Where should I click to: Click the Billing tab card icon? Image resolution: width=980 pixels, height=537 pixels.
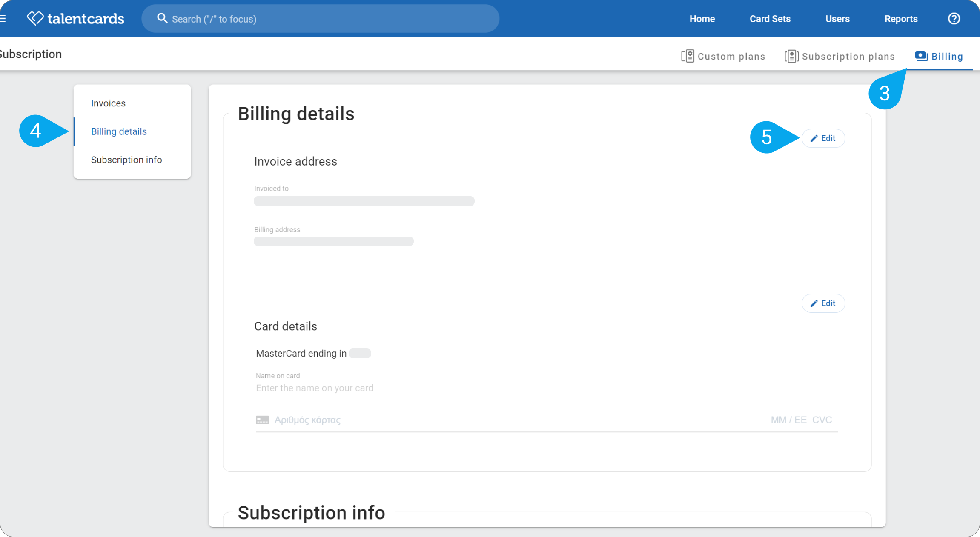[921, 56]
